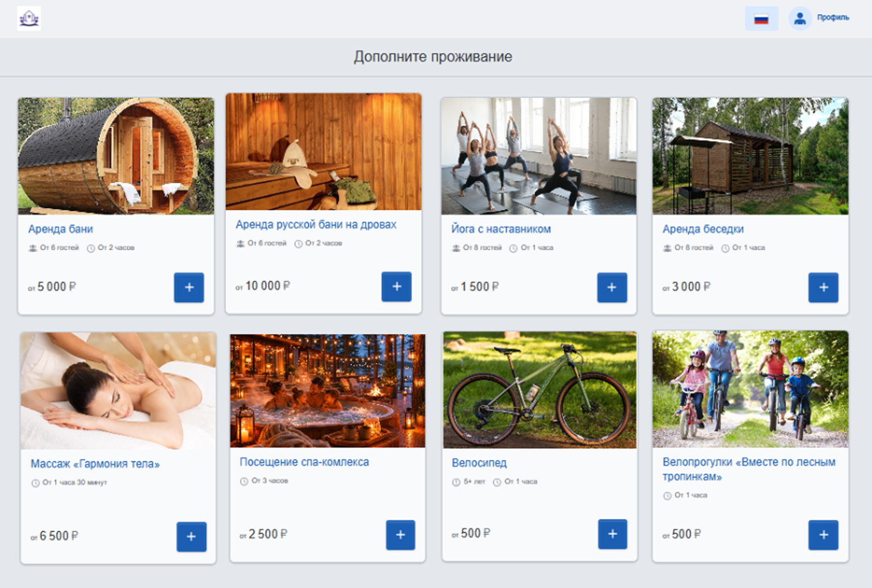The width and height of the screenshot is (872, 588).
Task: Click the price 'от 5 000 ₽'
Action: pyautogui.click(x=52, y=287)
